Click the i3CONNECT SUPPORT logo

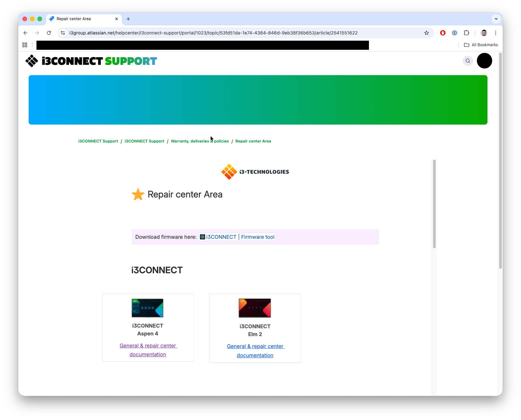click(91, 61)
